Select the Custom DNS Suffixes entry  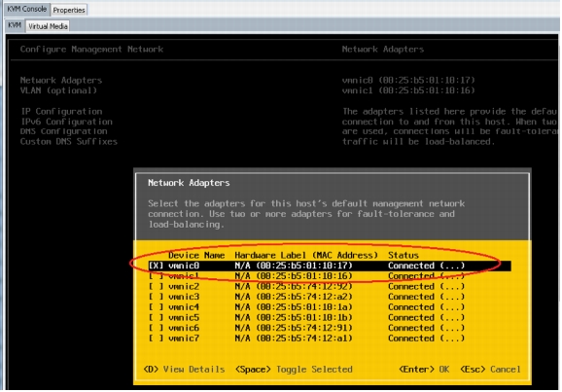coord(69,142)
